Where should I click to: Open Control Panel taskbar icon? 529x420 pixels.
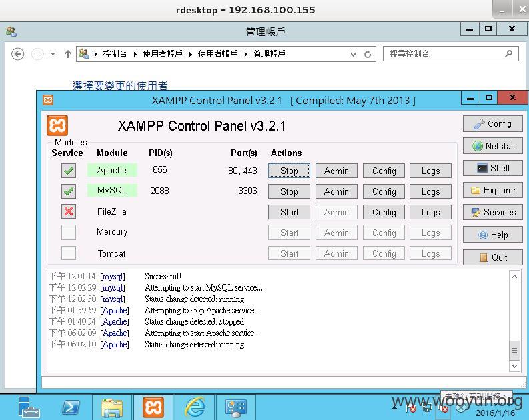236,408
